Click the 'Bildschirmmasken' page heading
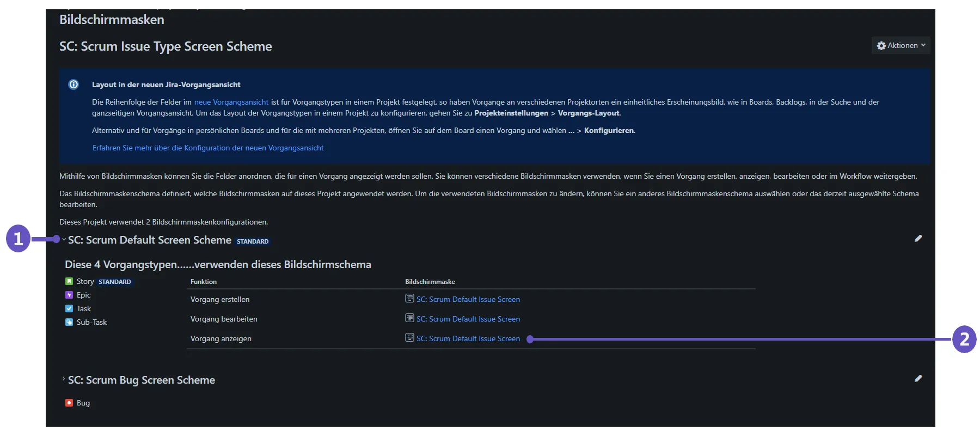980x436 pixels. point(112,20)
